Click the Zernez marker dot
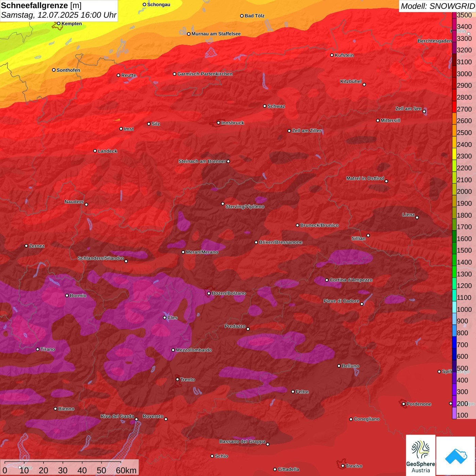 pyautogui.click(x=27, y=246)
